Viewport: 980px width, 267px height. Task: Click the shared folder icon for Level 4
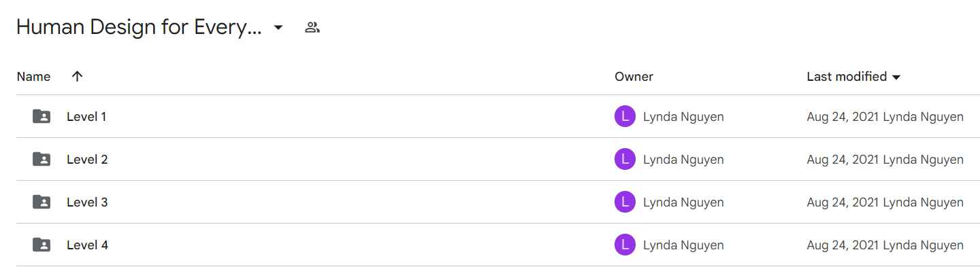point(42,245)
